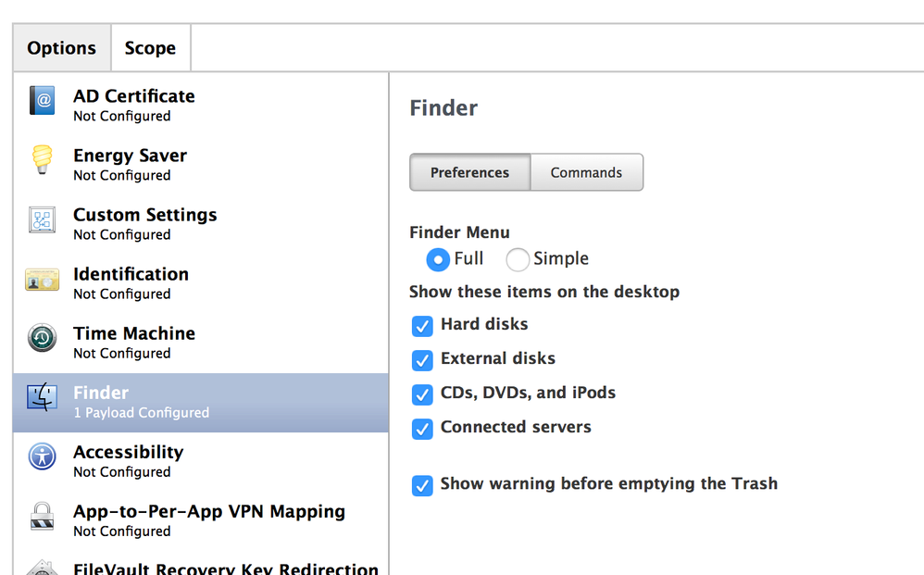This screenshot has height=575, width=924.
Task: Open the Options tab
Action: (x=62, y=48)
